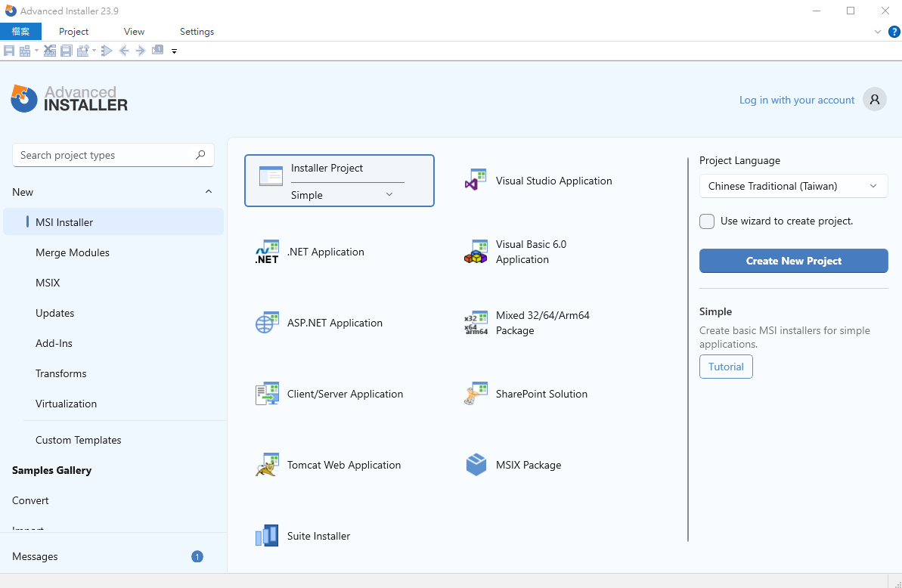Click the Create New Project button

793,261
